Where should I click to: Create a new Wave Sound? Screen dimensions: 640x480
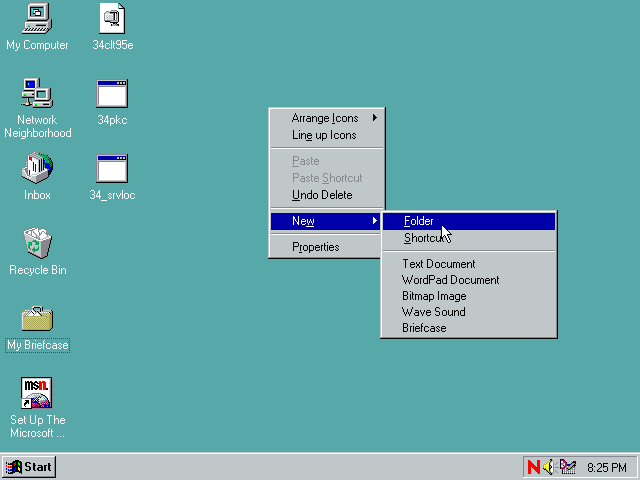[x=469, y=312]
